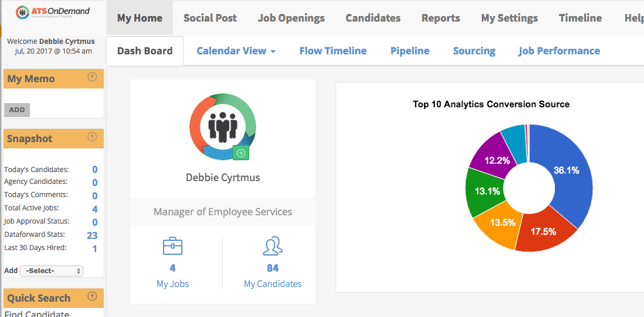Viewport: 644px width, 317px height.
Task: Click the Total Active Jobs count link
Action: pos(95,209)
